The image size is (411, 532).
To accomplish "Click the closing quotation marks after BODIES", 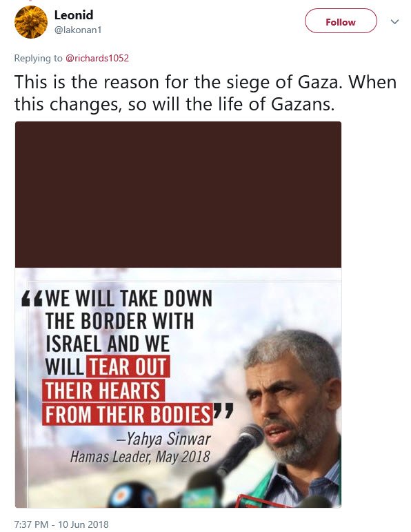I will (x=223, y=411).
